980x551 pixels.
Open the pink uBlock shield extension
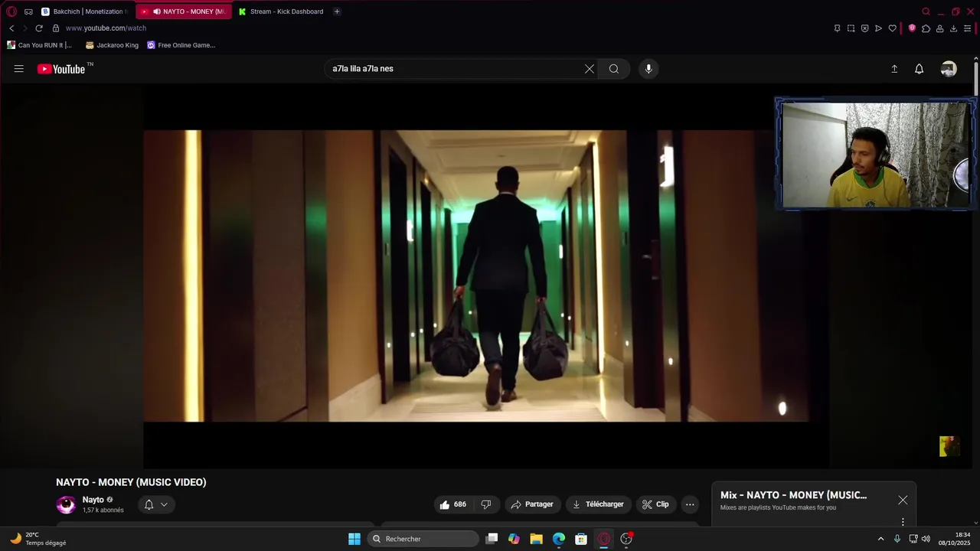(x=912, y=28)
